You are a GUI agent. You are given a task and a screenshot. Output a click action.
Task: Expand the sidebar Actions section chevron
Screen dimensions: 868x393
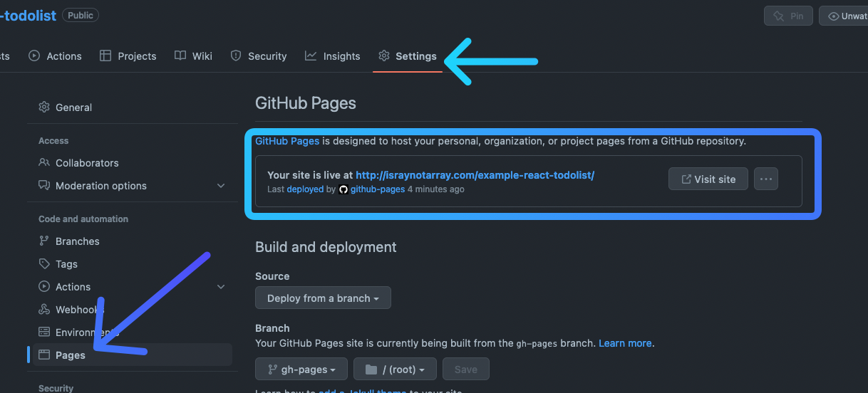click(221, 287)
